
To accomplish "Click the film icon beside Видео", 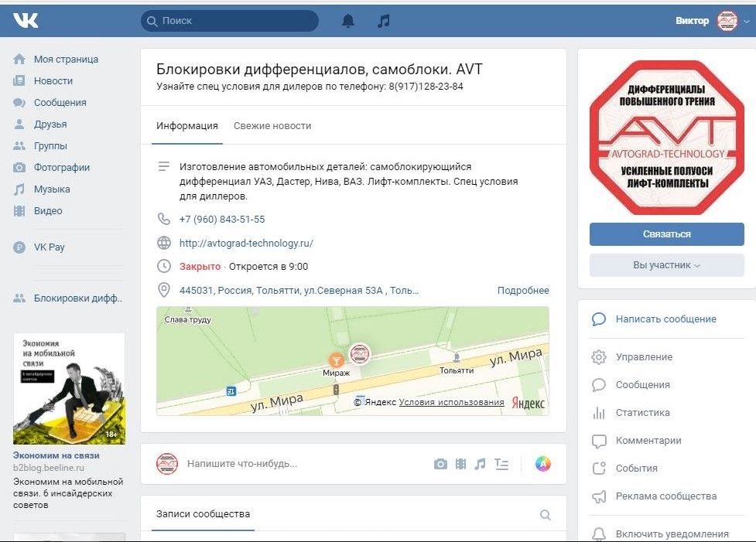I will click(x=19, y=210).
